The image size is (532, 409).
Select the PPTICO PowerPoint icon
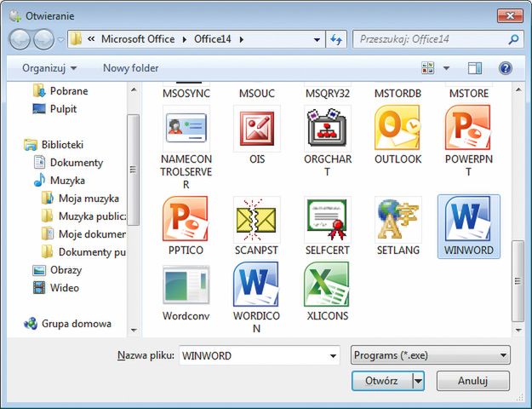(x=186, y=219)
